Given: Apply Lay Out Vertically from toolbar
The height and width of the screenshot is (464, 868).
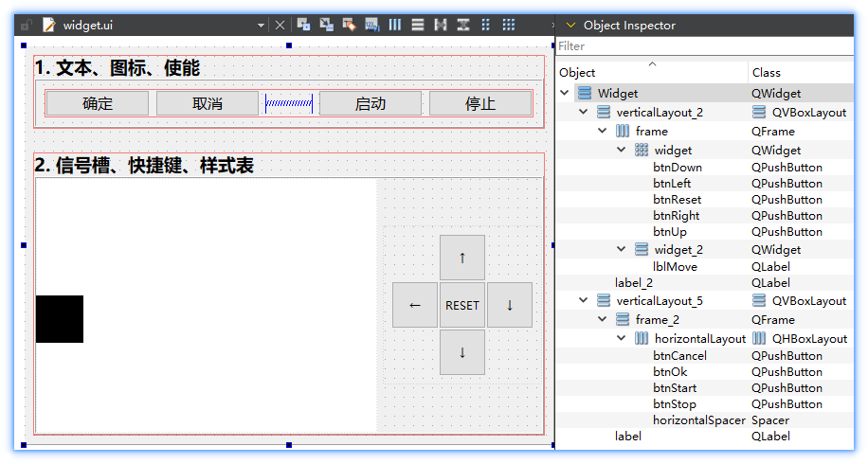Looking at the screenshot, I should click(x=418, y=25).
